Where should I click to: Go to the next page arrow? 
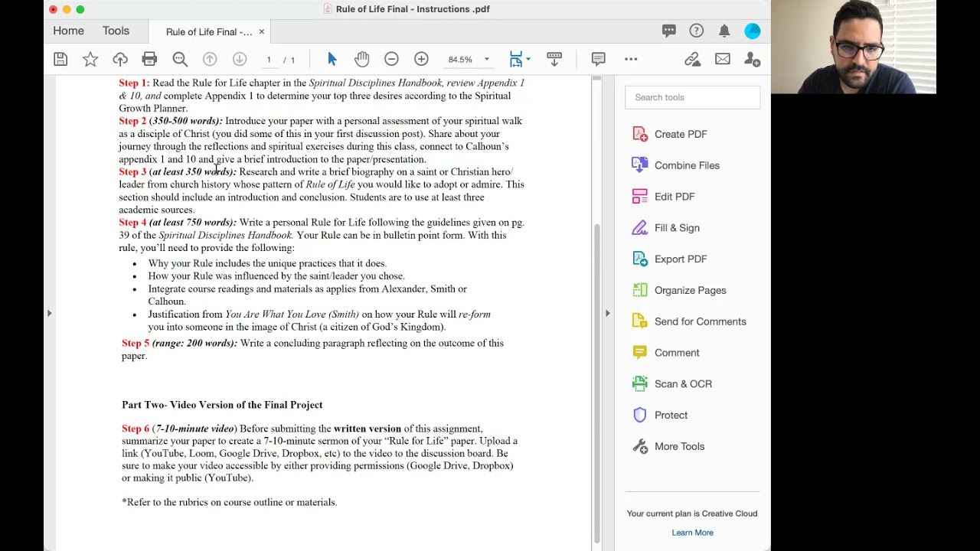coord(240,59)
